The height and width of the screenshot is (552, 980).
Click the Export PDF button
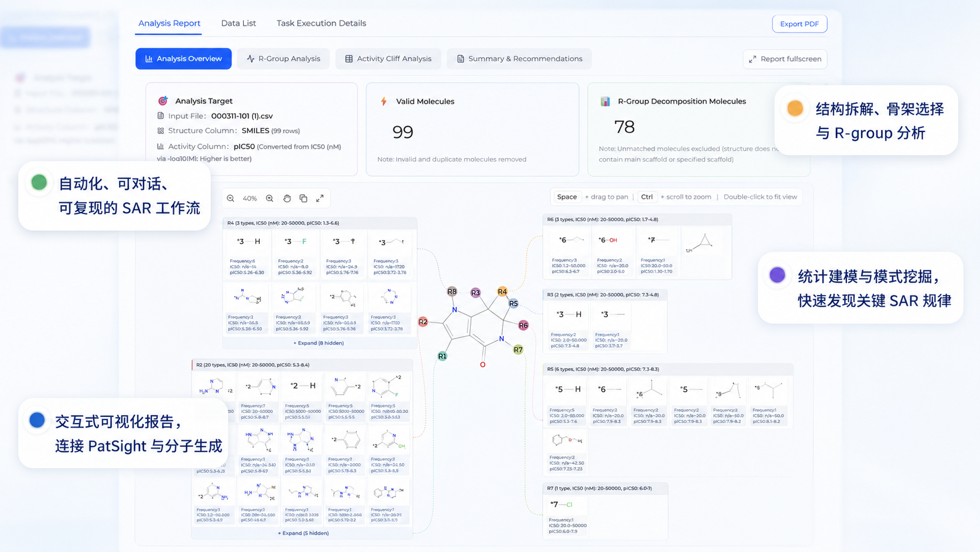(x=799, y=24)
